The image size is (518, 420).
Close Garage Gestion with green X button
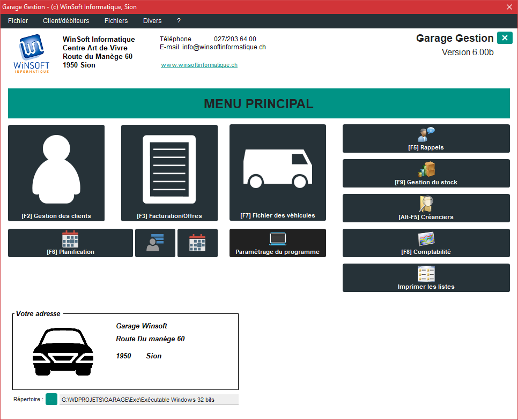[505, 38]
